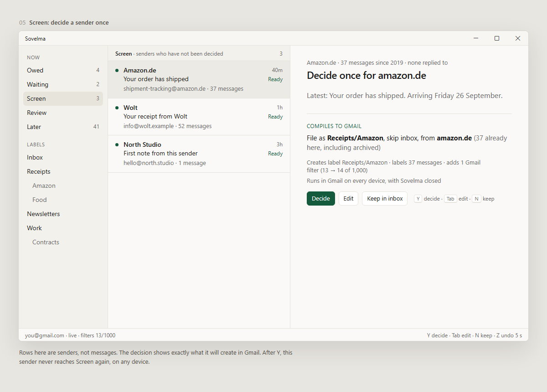Select the Screen view in sidebar
Image resolution: width=547 pixels, height=392 pixels.
click(x=63, y=98)
